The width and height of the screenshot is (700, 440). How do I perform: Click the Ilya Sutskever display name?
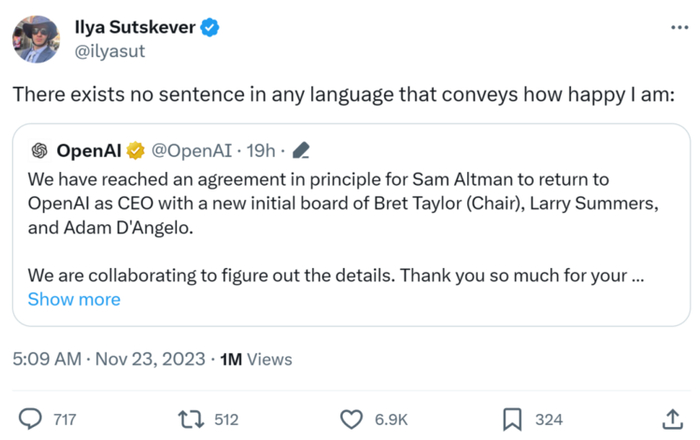click(135, 27)
